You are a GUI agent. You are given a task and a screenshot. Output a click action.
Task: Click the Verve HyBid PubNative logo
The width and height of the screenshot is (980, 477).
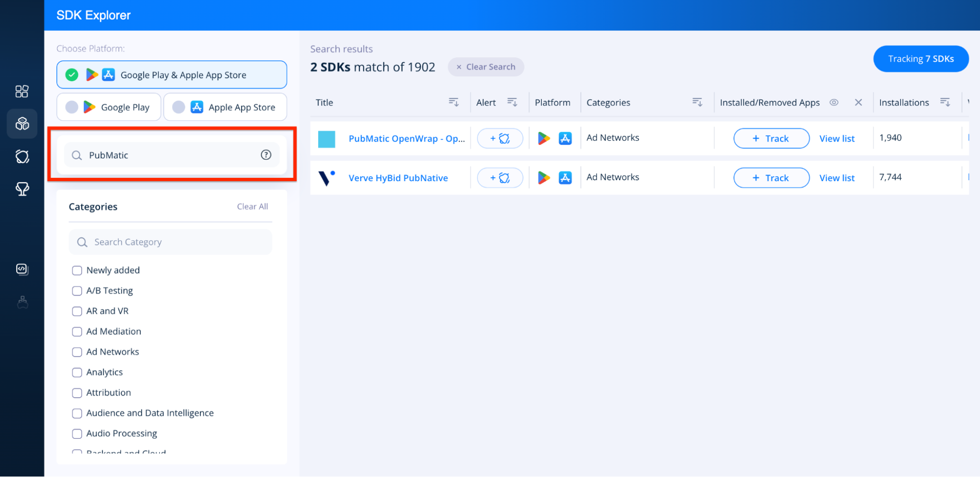(x=327, y=178)
